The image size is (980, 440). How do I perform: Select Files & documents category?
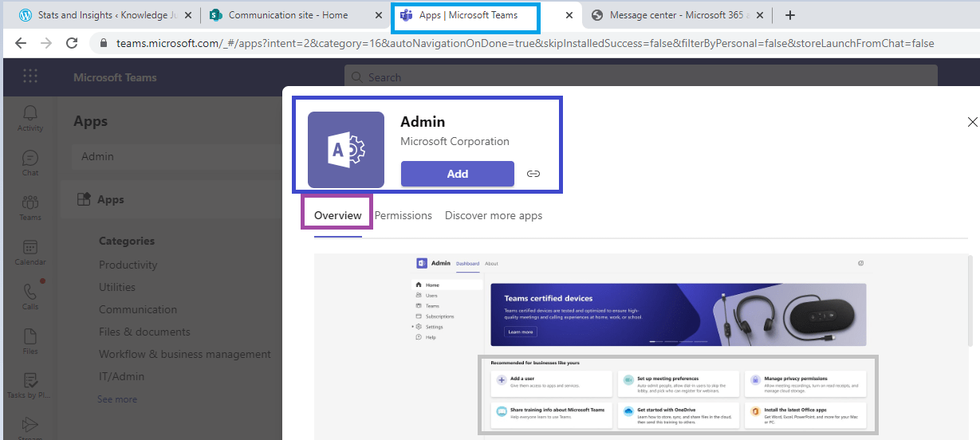(144, 332)
